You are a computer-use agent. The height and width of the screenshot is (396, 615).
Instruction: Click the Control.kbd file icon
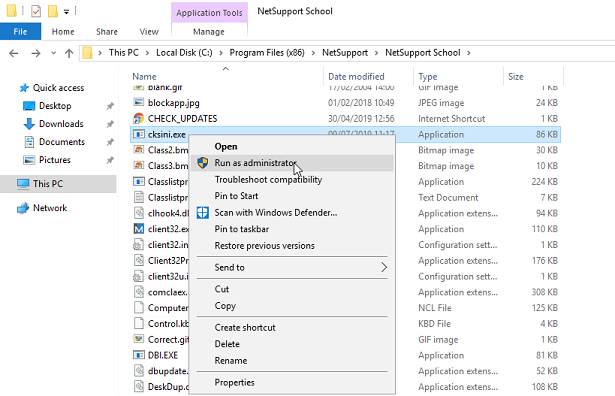tap(138, 323)
